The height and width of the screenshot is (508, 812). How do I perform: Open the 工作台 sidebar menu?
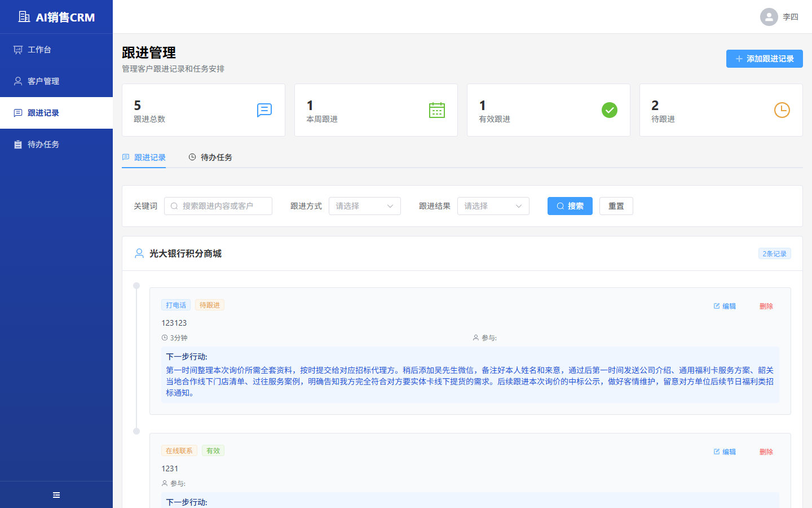56,50
